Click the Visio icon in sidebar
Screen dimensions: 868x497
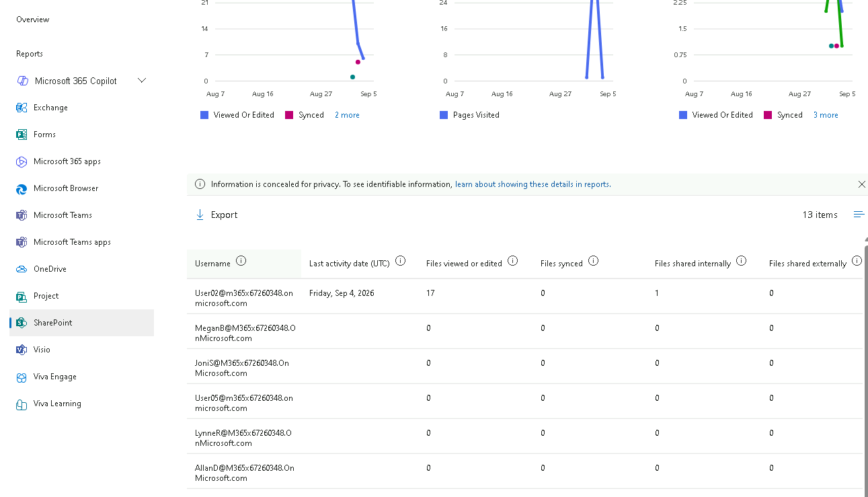click(22, 350)
